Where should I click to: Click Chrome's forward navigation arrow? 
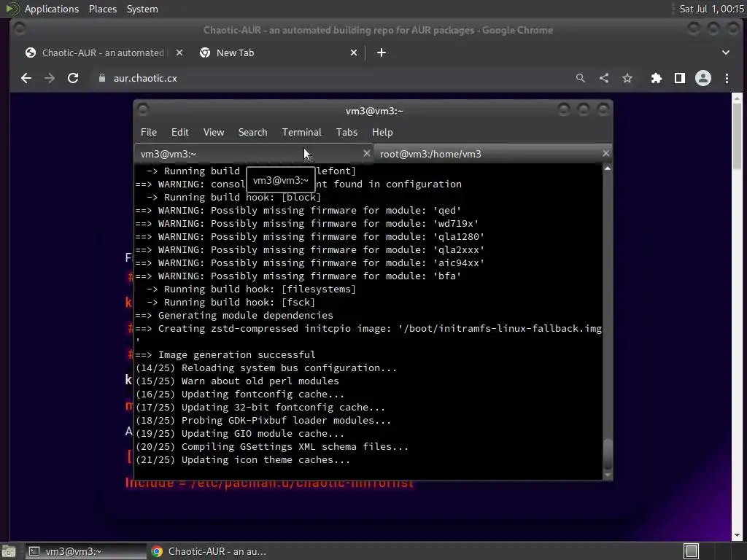[x=50, y=78]
